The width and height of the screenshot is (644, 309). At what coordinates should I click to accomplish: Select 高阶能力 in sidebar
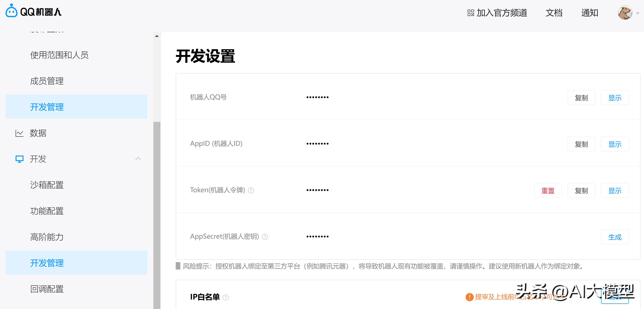coord(47,237)
